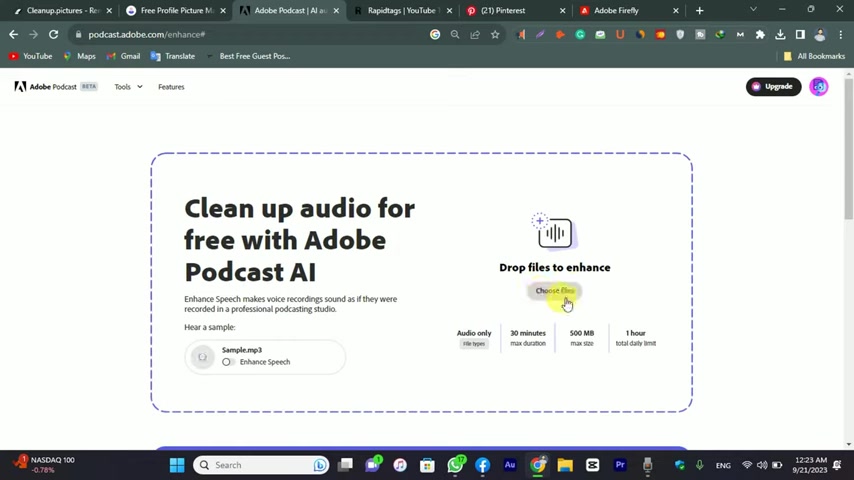Switch to the Adobe Firefly tab
This screenshot has height=480, width=854.
coord(629,10)
